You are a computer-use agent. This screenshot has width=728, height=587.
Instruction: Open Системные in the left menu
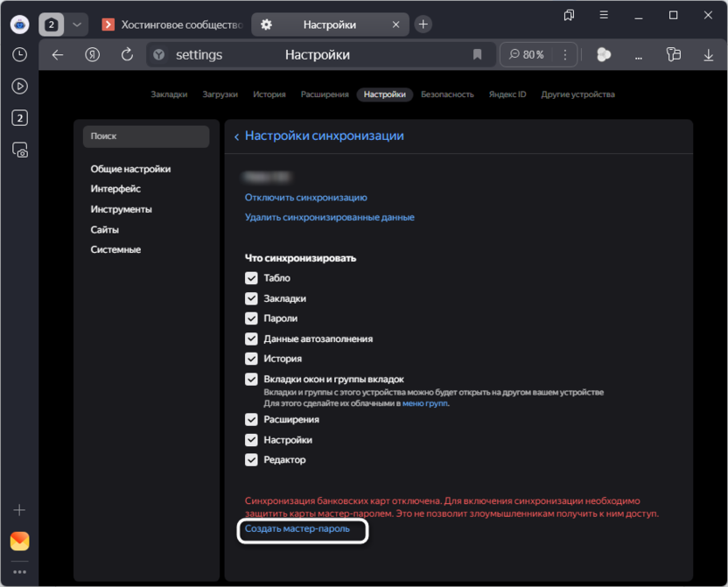[x=115, y=249]
